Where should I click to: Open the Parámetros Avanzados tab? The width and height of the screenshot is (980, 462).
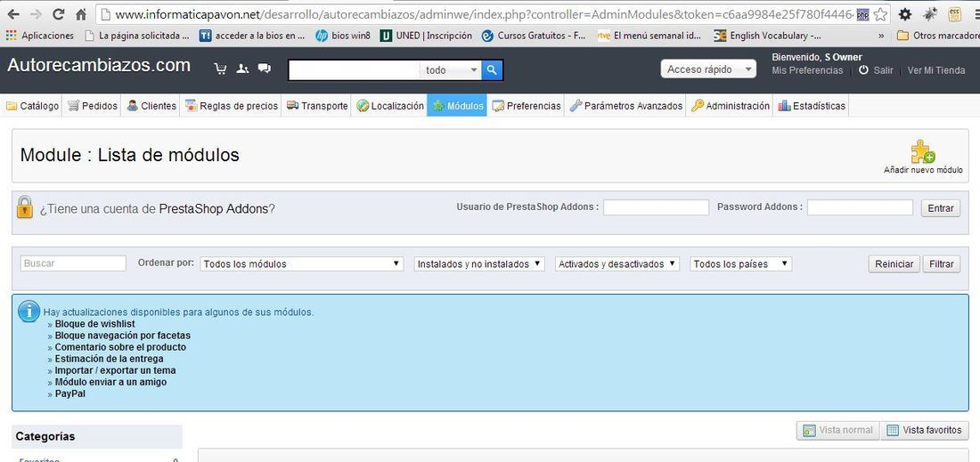coord(625,106)
